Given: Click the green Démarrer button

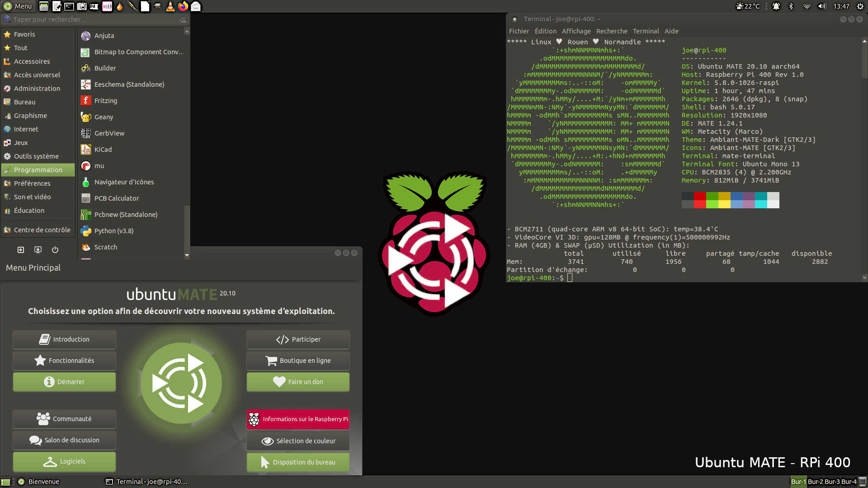Looking at the screenshot, I should [64, 382].
